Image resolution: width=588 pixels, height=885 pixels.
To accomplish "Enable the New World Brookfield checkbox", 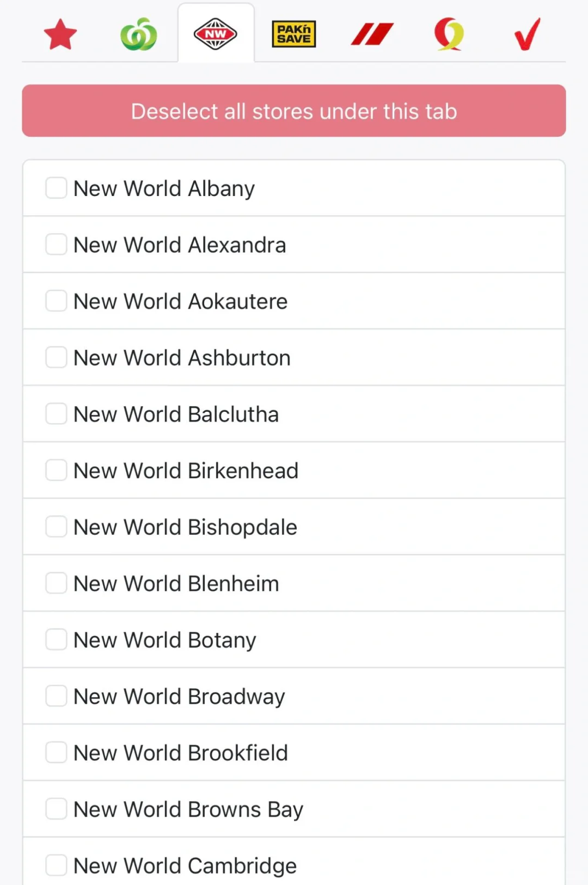I will 56,753.
